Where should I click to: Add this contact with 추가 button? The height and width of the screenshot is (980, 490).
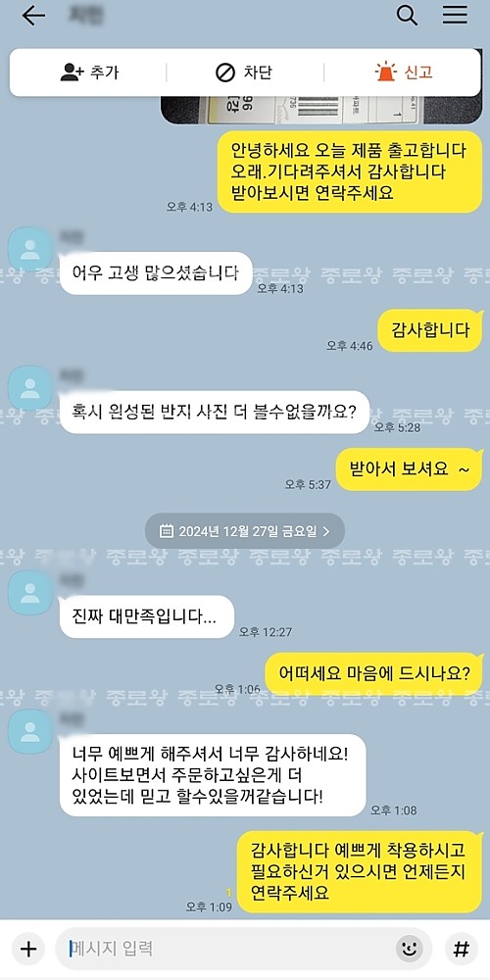(89, 73)
